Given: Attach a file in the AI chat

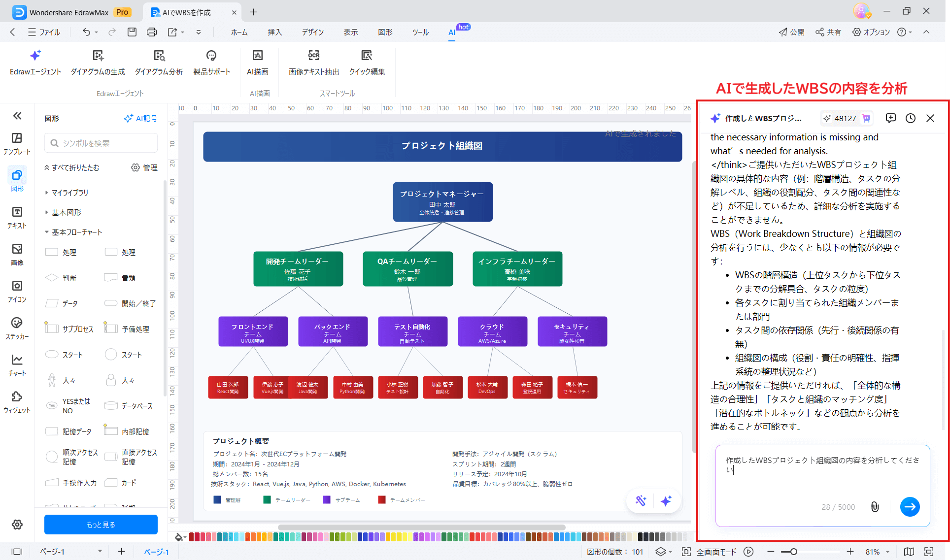Looking at the screenshot, I should (875, 507).
